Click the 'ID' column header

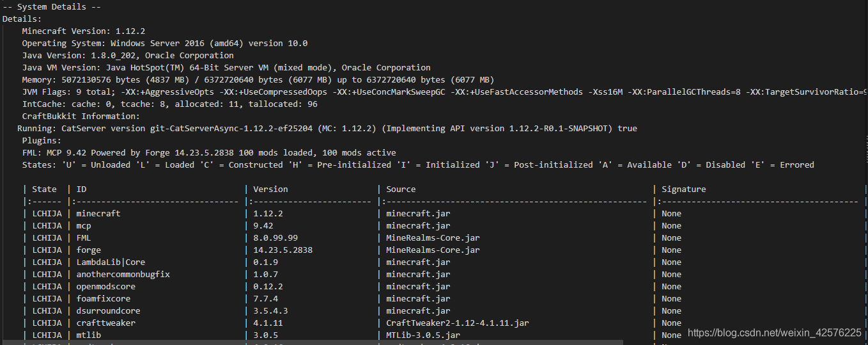coord(81,189)
